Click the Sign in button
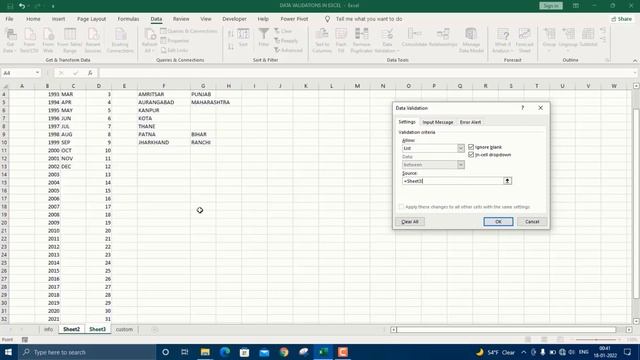 (x=551, y=6)
